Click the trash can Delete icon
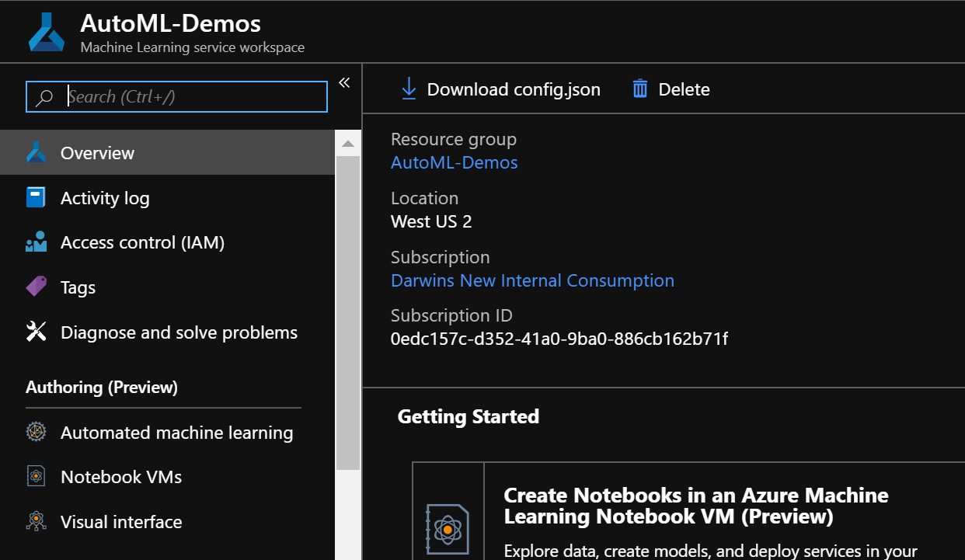Image resolution: width=965 pixels, height=560 pixels. click(640, 89)
